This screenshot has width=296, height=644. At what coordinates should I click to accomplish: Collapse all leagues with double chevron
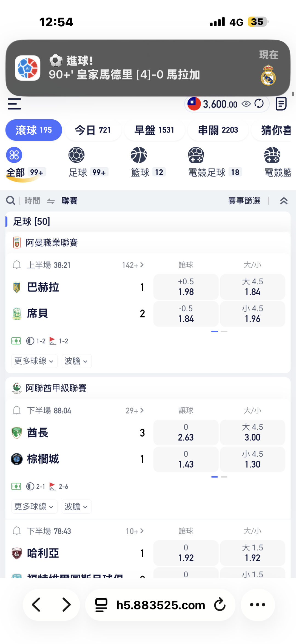[284, 201]
